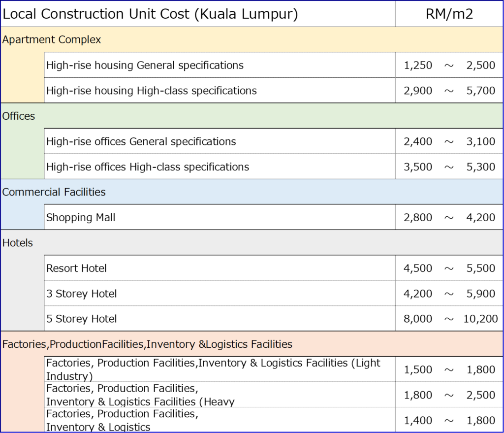
Task: Click the 1,500 minimum cost value
Action: click(x=418, y=369)
